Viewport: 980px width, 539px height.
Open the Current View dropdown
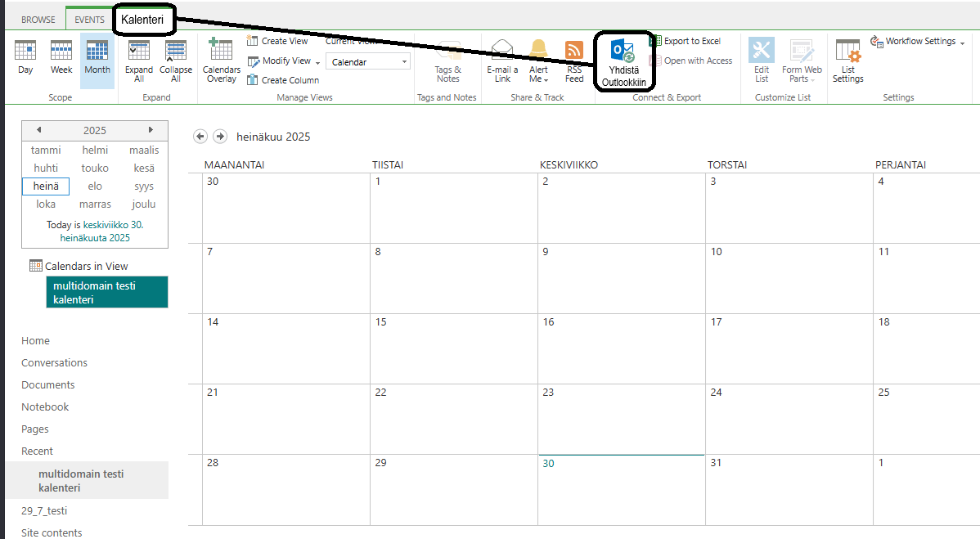pos(368,62)
